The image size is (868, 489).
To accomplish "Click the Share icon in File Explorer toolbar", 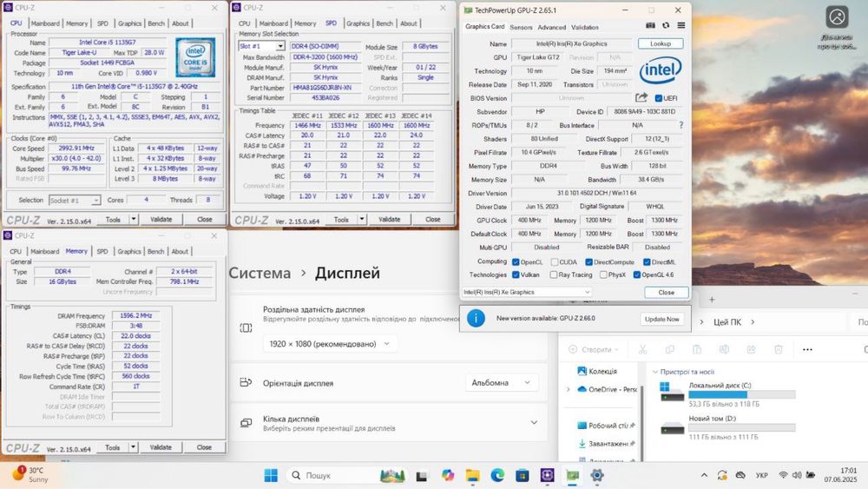I will 751,349.
